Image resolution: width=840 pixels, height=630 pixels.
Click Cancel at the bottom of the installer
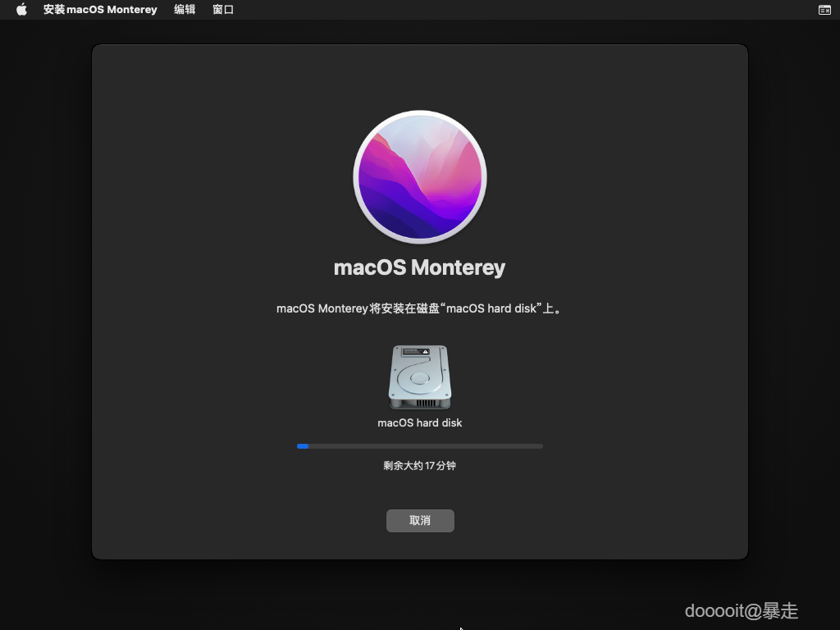[x=420, y=520]
